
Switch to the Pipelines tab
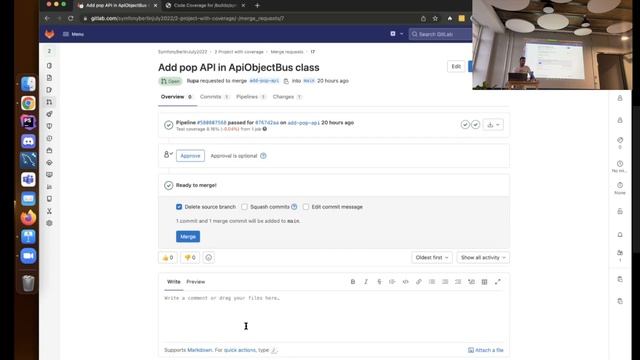click(251, 97)
